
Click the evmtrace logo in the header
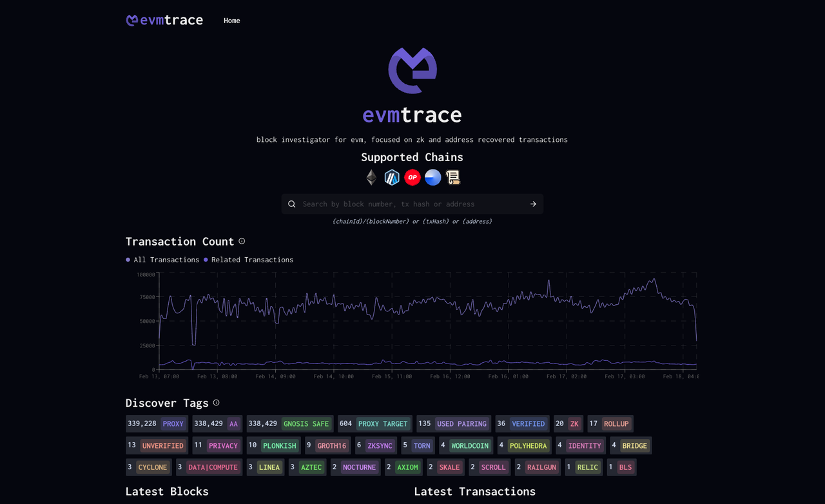tap(164, 20)
